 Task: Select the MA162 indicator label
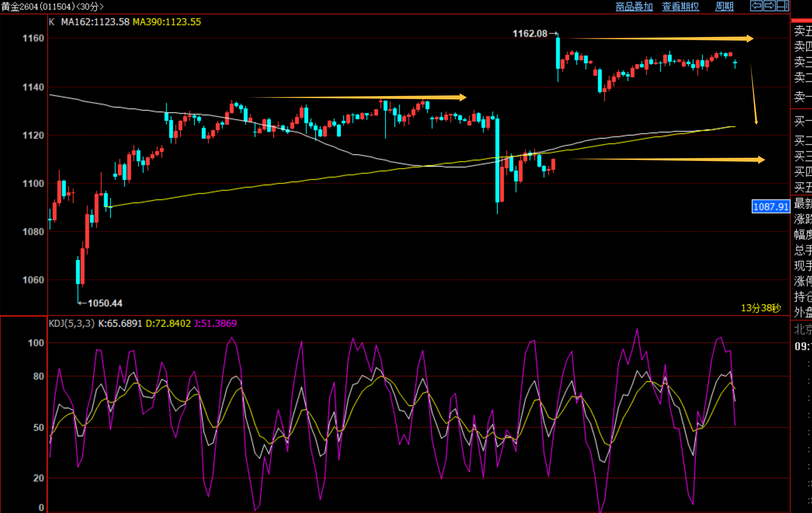[x=95, y=22]
